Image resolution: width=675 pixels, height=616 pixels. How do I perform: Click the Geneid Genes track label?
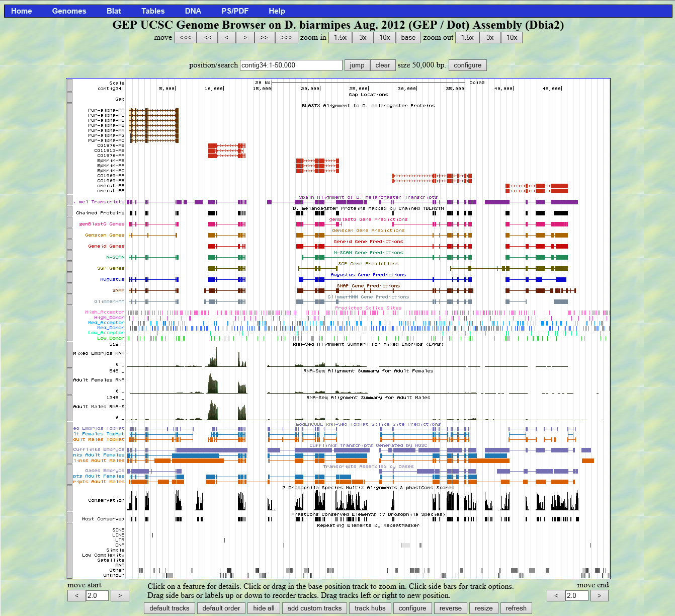(x=106, y=246)
